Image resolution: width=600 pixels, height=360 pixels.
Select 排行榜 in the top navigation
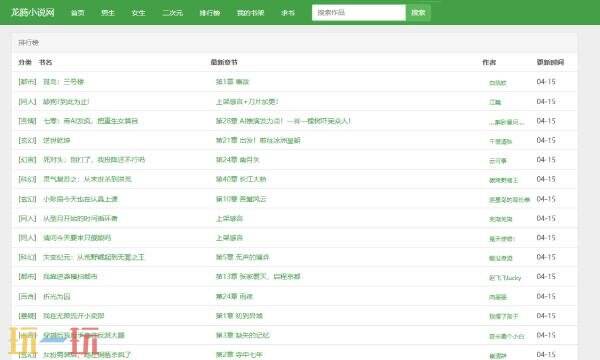(210, 13)
